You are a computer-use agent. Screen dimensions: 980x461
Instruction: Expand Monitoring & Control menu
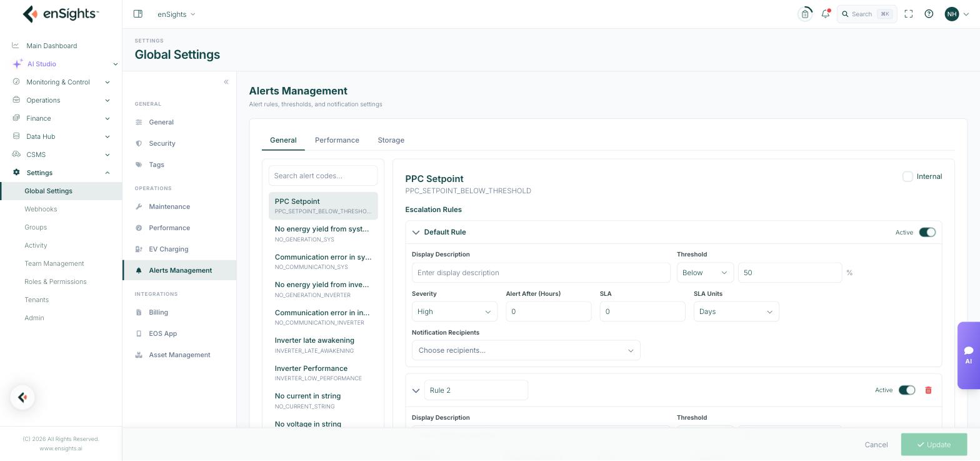(61, 82)
